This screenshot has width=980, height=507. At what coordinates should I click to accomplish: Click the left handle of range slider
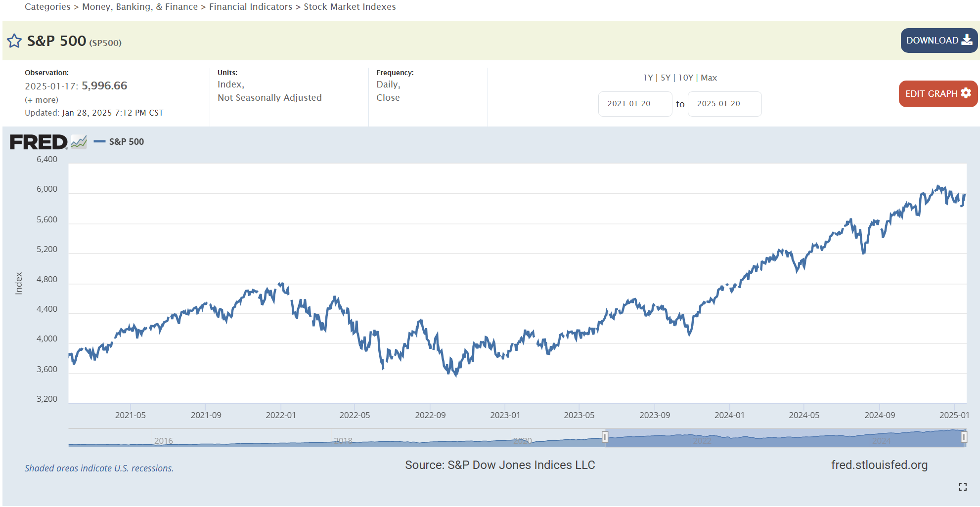pyautogui.click(x=605, y=437)
